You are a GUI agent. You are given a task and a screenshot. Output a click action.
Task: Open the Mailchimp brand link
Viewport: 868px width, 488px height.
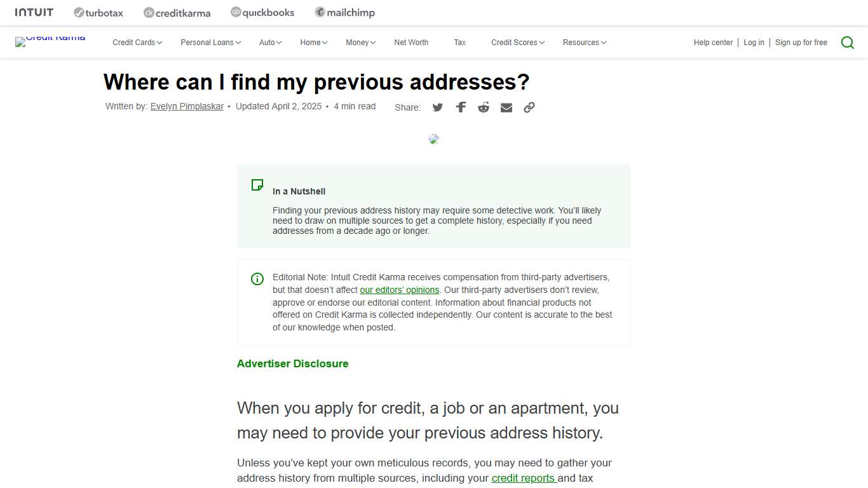pos(344,12)
